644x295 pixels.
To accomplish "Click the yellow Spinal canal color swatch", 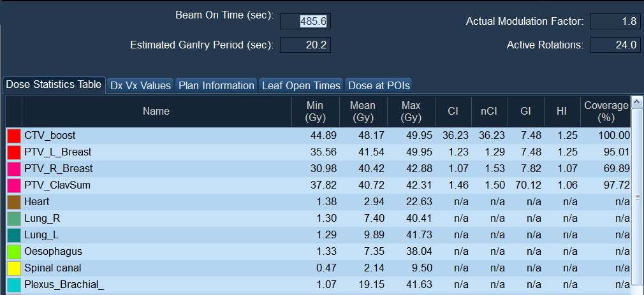I will 13,268.
